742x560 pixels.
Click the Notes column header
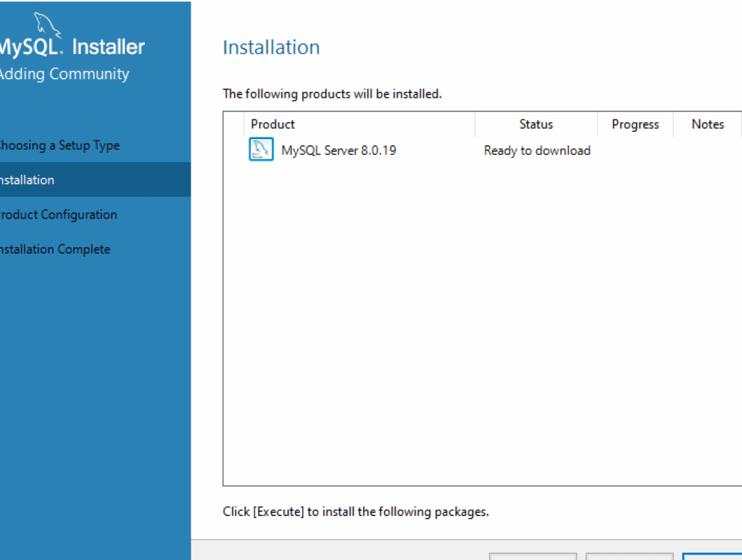(707, 125)
